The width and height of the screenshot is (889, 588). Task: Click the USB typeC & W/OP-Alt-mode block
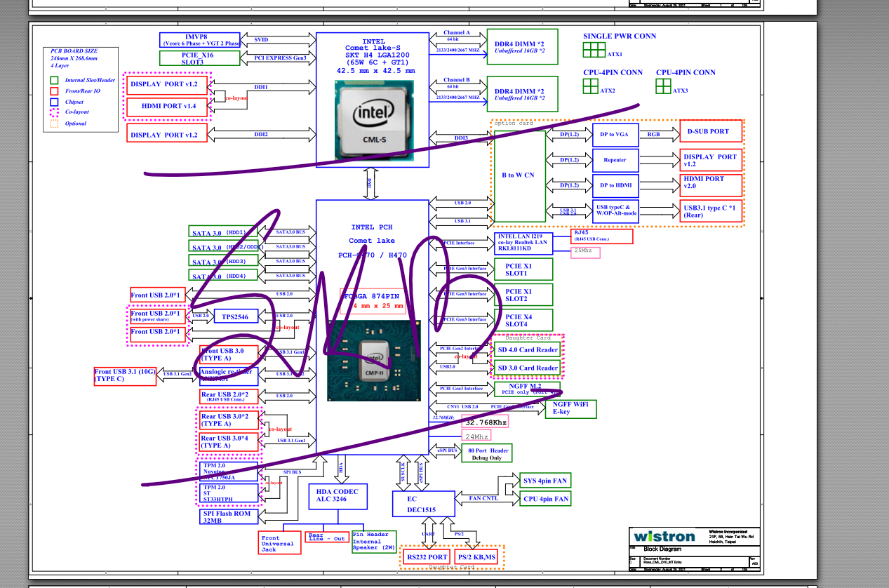tap(615, 211)
